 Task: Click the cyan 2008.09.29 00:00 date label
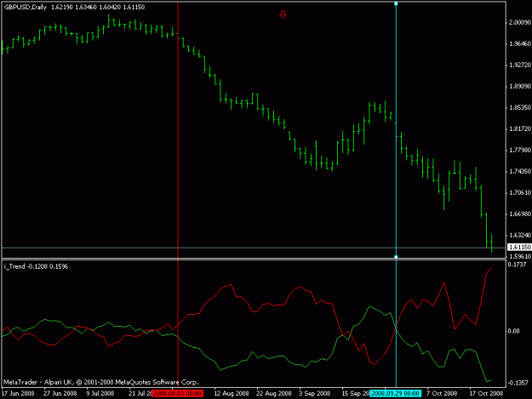pos(395,394)
